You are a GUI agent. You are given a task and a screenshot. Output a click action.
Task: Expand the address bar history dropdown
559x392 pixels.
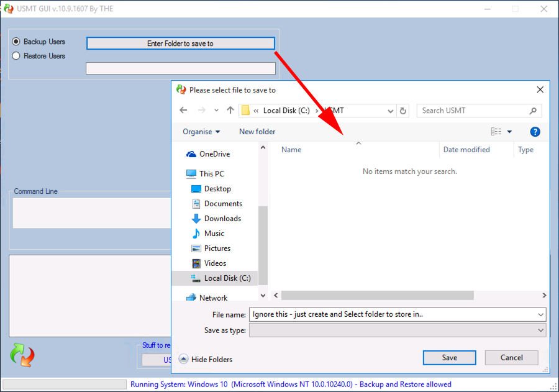point(391,111)
